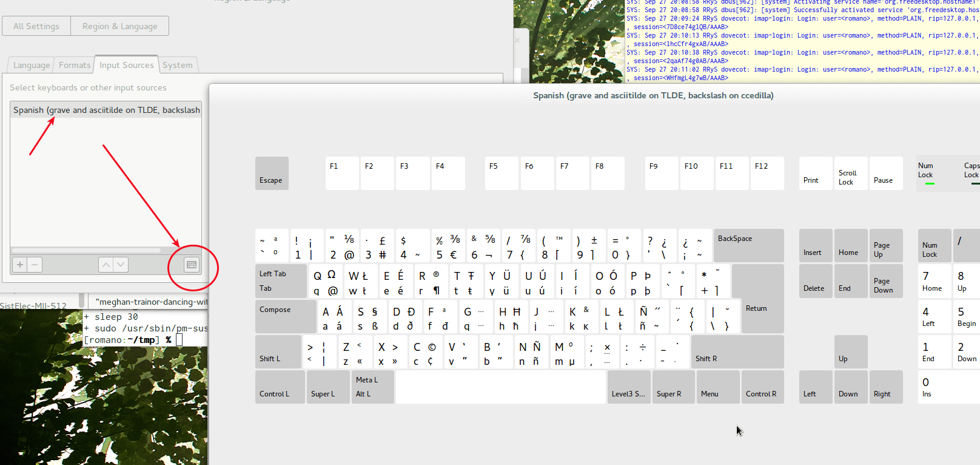Remove the selected input source with the minus button
The height and width of the screenshot is (465, 980).
pos(35,265)
